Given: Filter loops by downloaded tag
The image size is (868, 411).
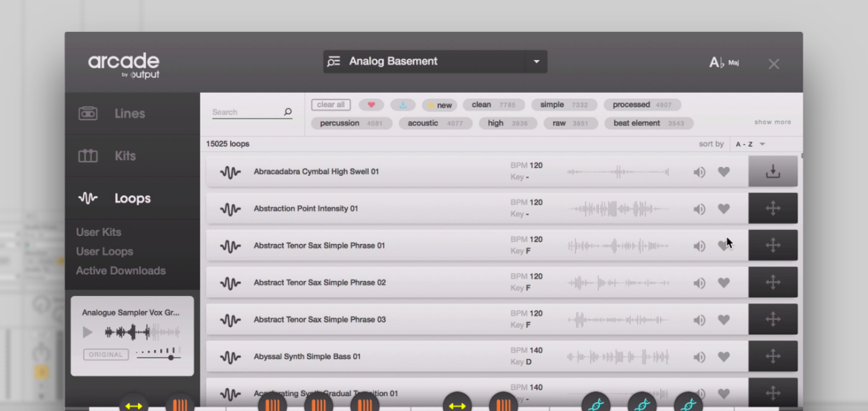Looking at the screenshot, I should [x=403, y=105].
